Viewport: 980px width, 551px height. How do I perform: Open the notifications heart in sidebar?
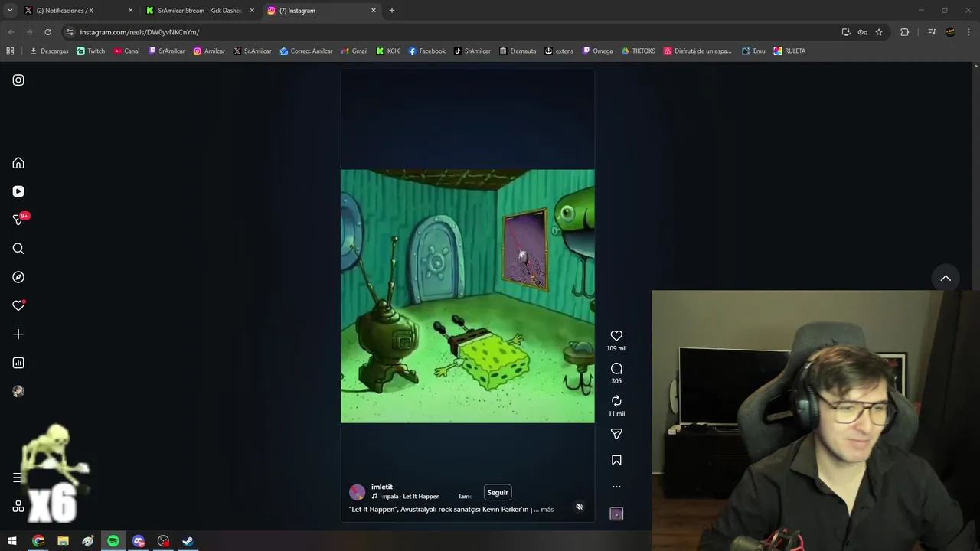(18, 305)
